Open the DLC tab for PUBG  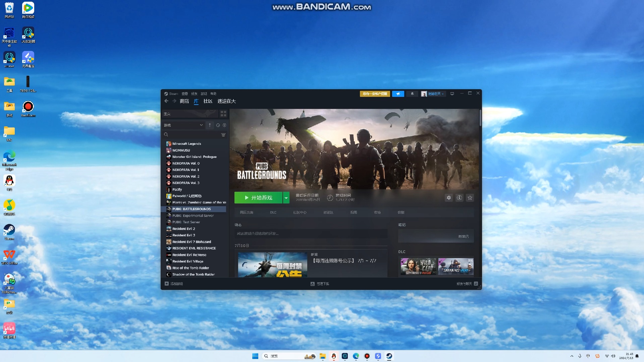click(273, 213)
